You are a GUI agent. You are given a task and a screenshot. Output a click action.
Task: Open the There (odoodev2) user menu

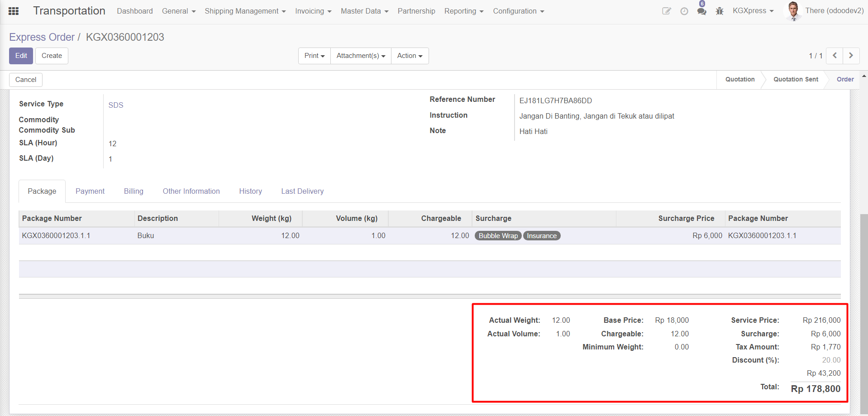835,11
